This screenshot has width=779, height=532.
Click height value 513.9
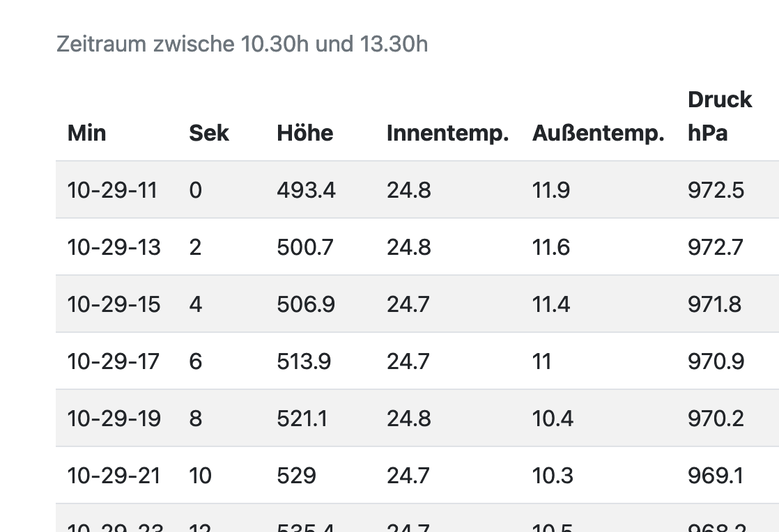[304, 361]
